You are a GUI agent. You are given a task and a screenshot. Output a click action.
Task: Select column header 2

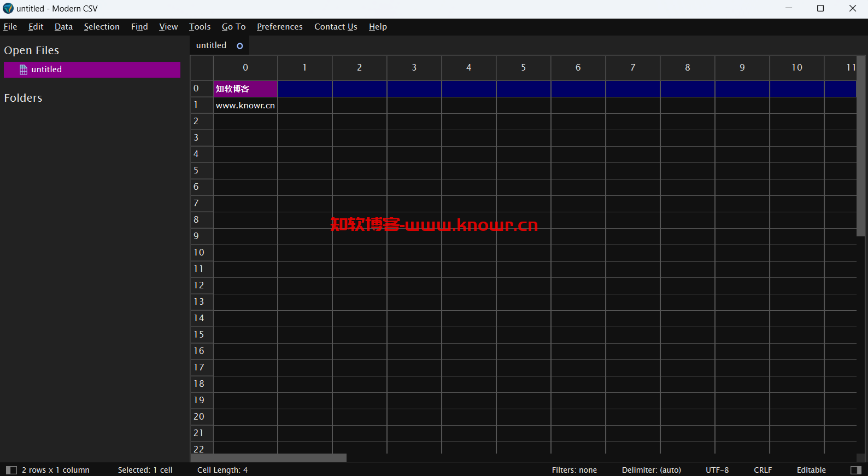coord(360,67)
